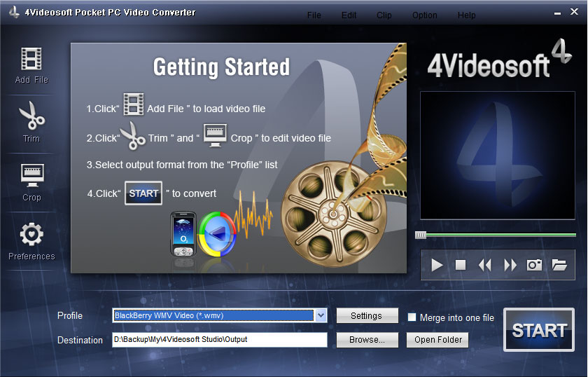Screen dimensions: 588x377
Task: Click the Settings button
Action: pyautogui.click(x=367, y=316)
